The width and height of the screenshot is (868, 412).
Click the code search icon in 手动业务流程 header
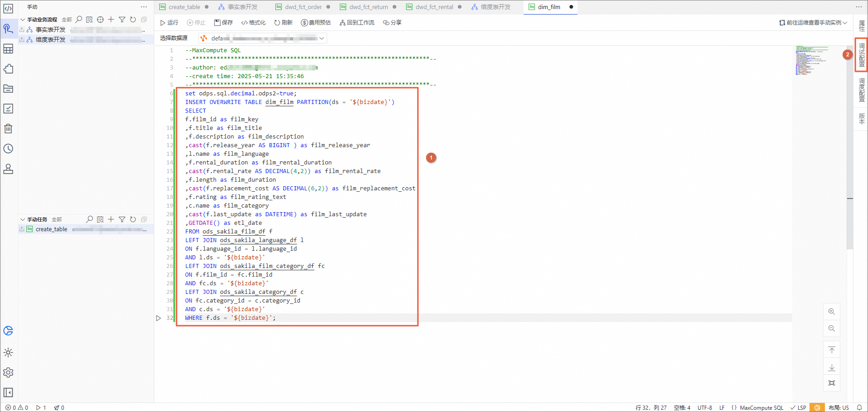pyautogui.click(x=89, y=20)
